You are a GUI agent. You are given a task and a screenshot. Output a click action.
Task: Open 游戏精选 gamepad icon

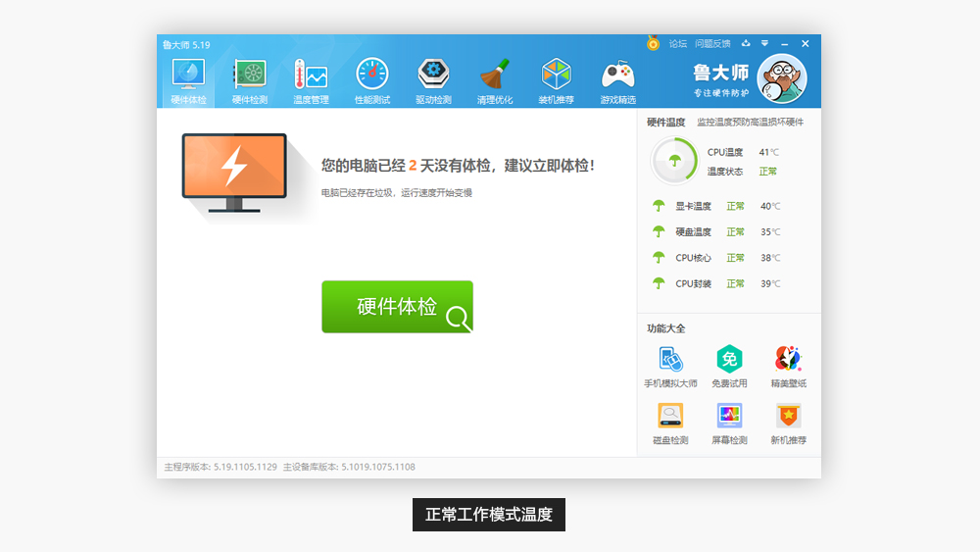tap(617, 81)
